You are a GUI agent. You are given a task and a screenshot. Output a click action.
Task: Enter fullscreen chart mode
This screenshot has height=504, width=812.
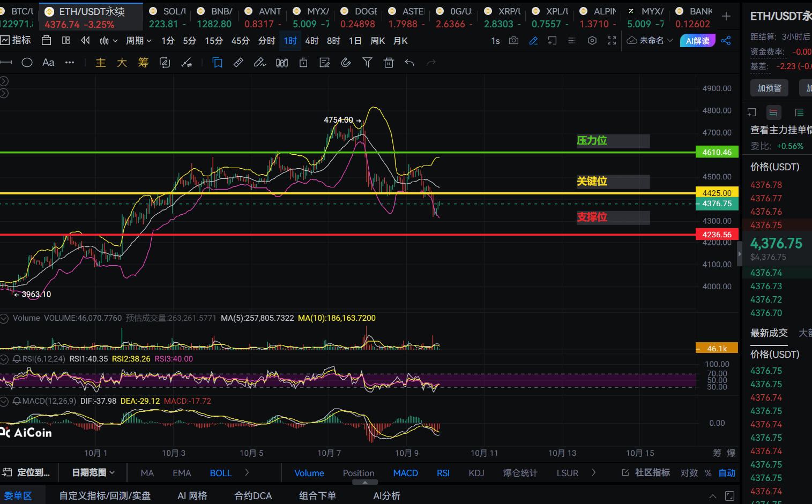tap(612, 41)
